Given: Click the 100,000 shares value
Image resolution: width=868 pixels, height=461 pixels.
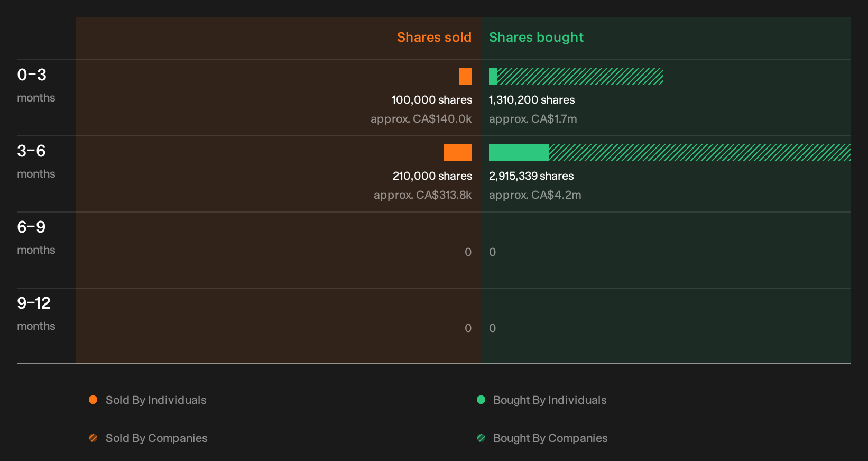Looking at the screenshot, I should (432, 100).
